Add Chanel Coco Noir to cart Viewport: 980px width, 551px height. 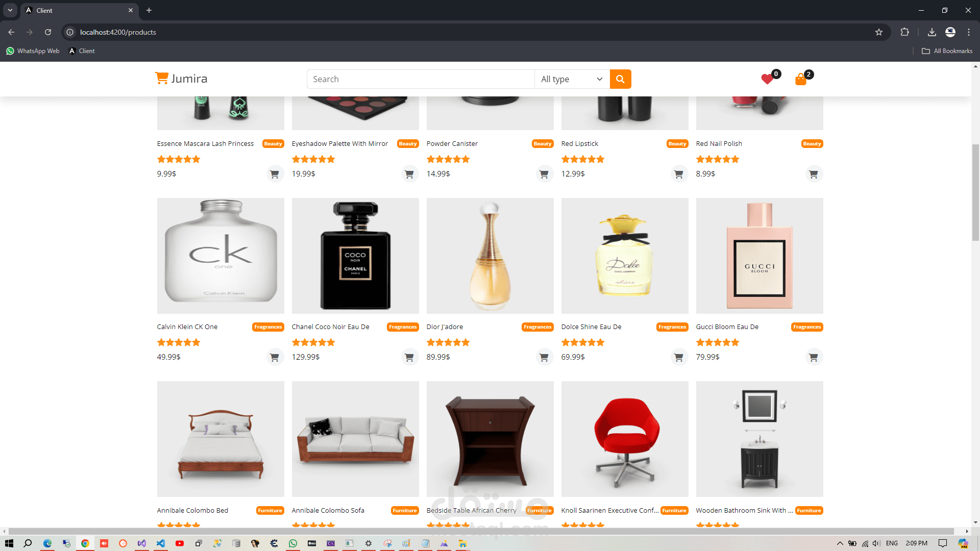409,357
